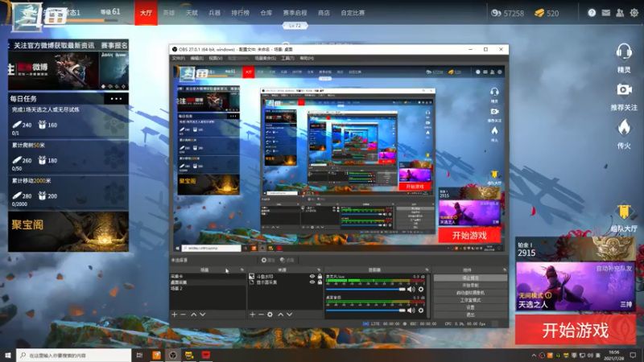Open the 商店 tab
Viewport: 644px width, 362px height.
tap(324, 13)
